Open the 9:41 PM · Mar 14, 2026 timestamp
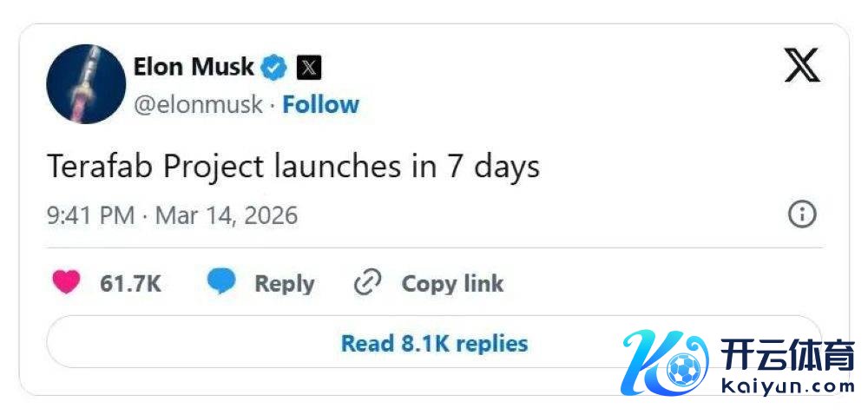This screenshot has height=415, width=868. click(x=172, y=214)
